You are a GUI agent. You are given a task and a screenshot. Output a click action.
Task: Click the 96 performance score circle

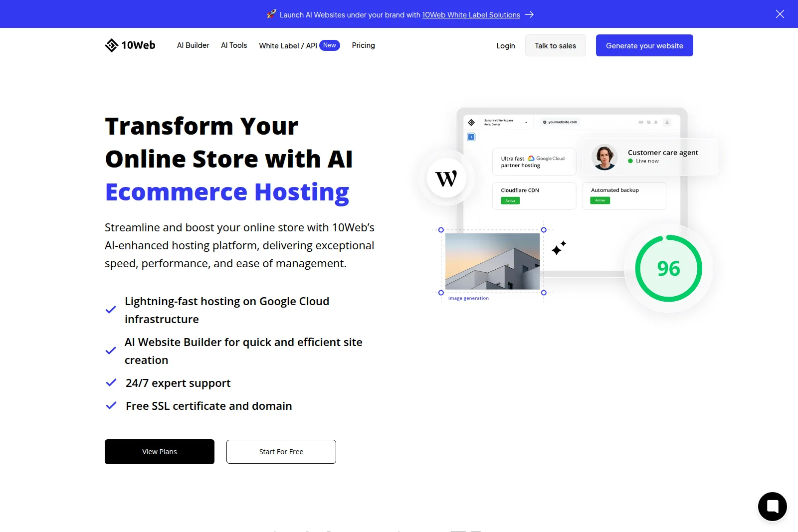point(668,268)
